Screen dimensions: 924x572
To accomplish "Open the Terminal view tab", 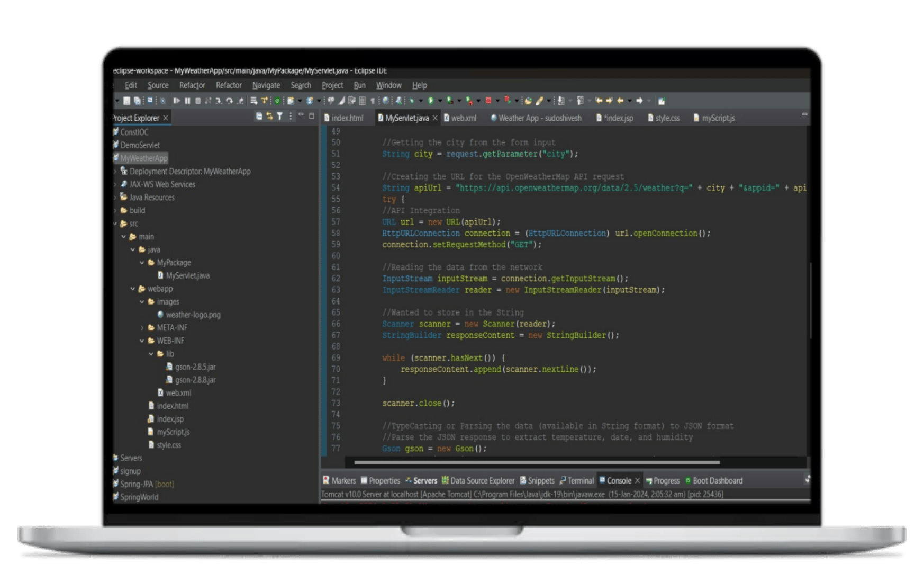I will pyautogui.click(x=577, y=481).
